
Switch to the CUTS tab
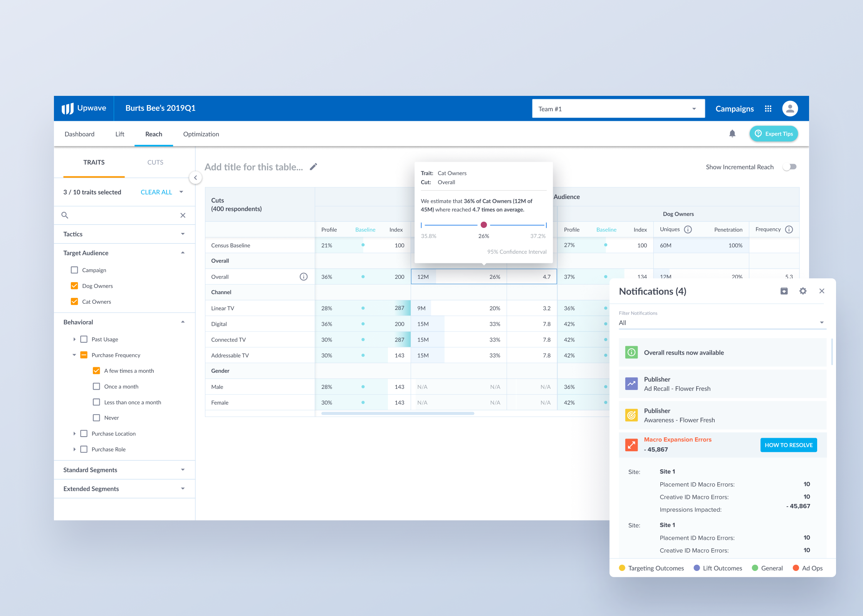click(x=155, y=162)
